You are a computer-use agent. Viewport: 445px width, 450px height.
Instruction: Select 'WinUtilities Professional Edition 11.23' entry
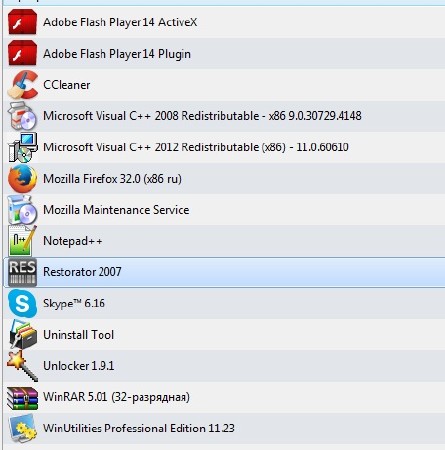pyautogui.click(x=139, y=428)
